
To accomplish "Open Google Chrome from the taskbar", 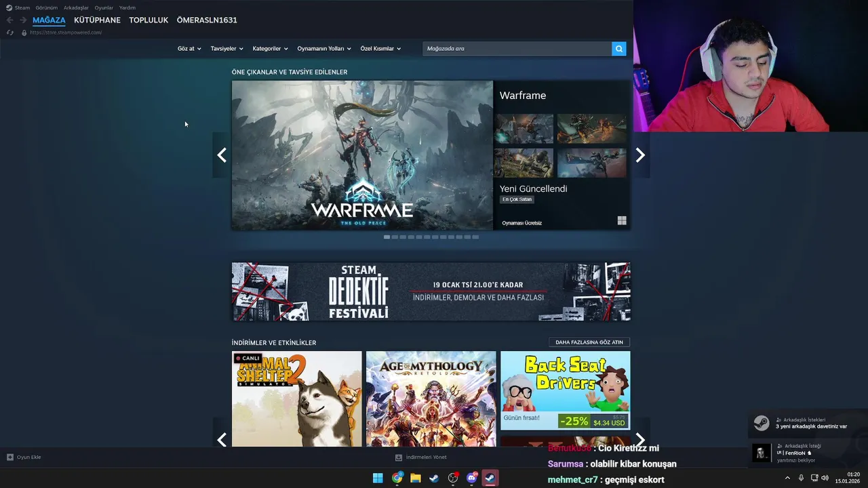I will pyautogui.click(x=397, y=478).
